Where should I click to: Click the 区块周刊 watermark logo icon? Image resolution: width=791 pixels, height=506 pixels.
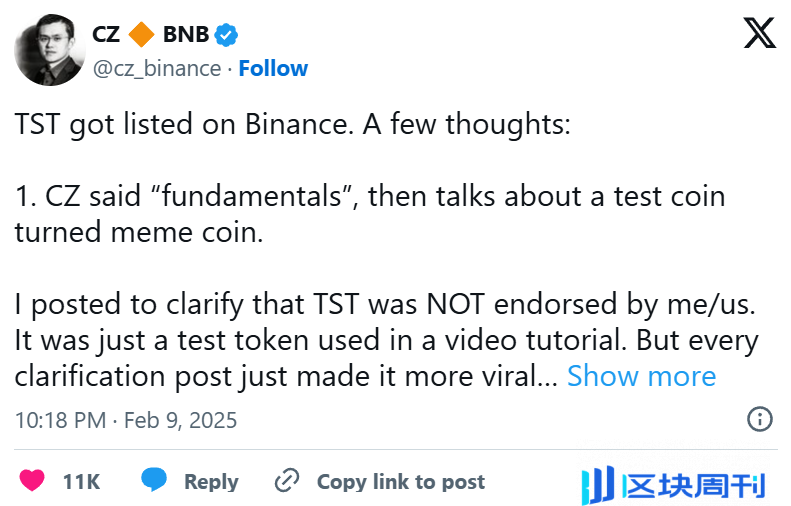597,485
